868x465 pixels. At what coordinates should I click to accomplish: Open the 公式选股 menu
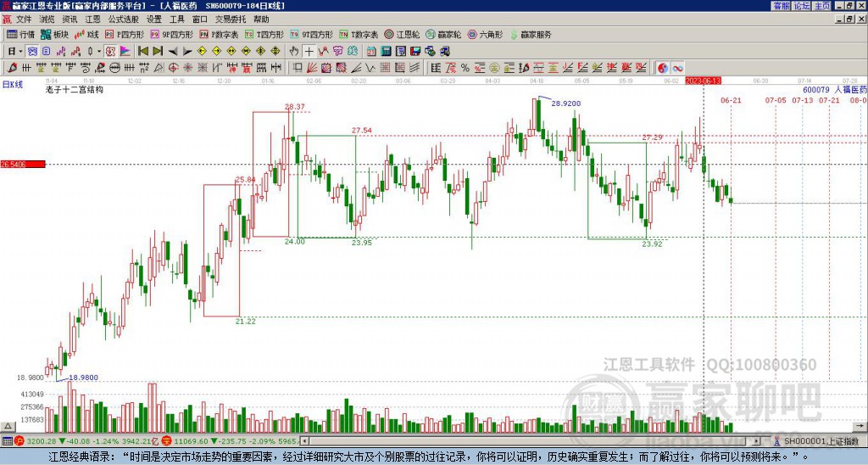(124, 20)
